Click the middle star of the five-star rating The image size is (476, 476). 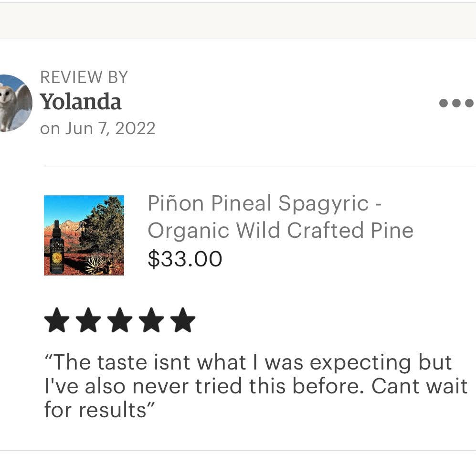(x=121, y=320)
